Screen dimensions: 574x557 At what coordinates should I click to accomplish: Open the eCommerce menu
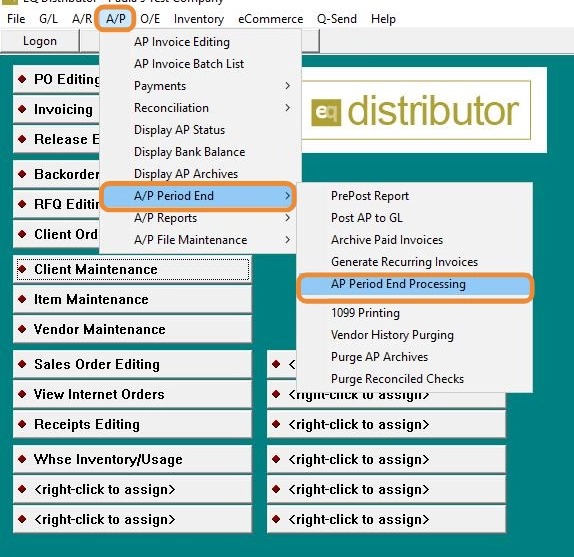[x=271, y=19]
